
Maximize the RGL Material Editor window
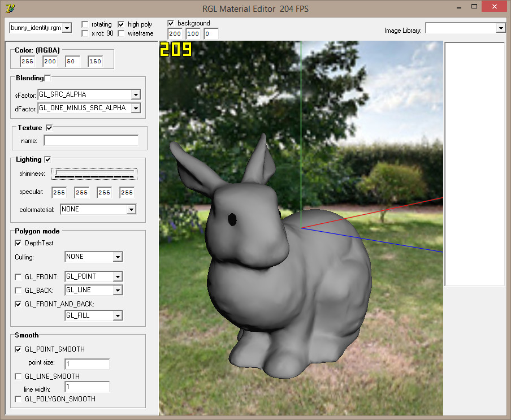tap(474, 6)
